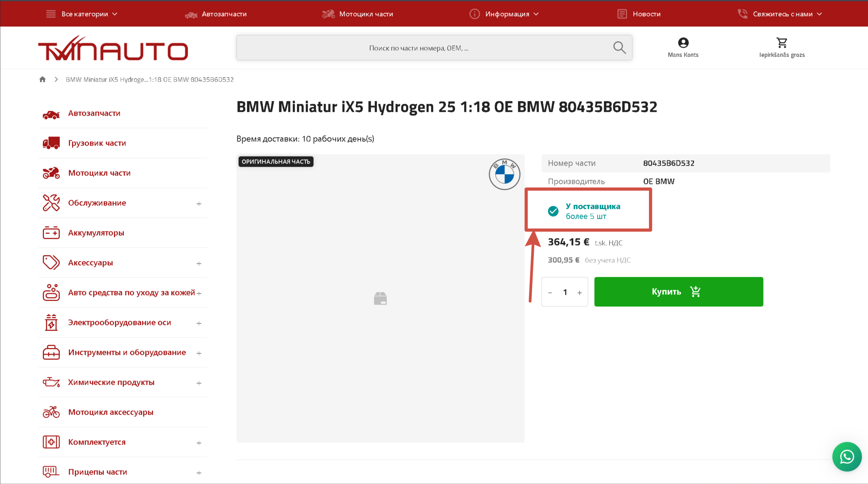Expand the Обслуживание category

coord(199,204)
